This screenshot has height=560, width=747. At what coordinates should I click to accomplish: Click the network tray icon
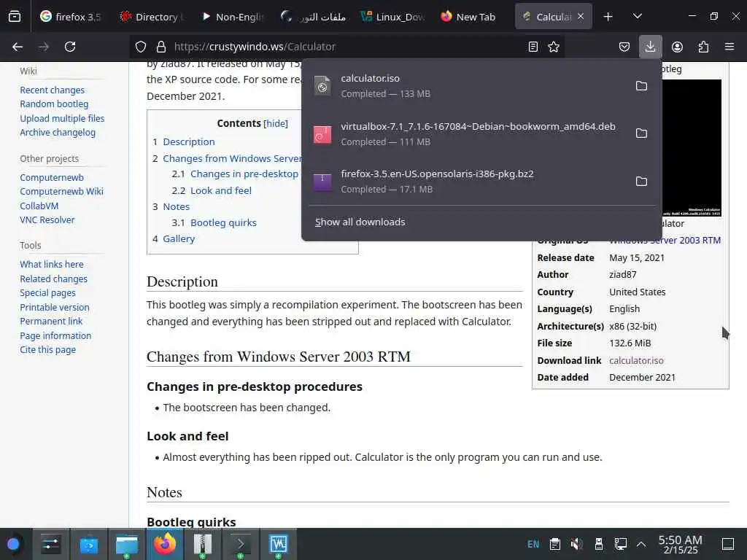tap(620, 544)
